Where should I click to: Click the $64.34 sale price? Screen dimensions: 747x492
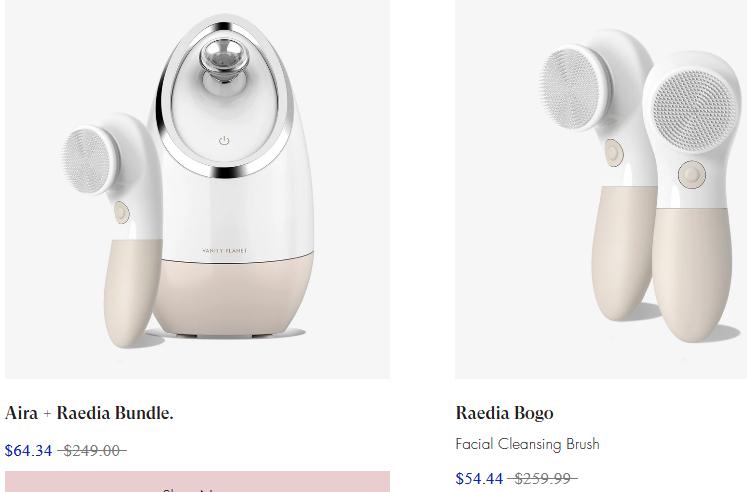(29, 451)
